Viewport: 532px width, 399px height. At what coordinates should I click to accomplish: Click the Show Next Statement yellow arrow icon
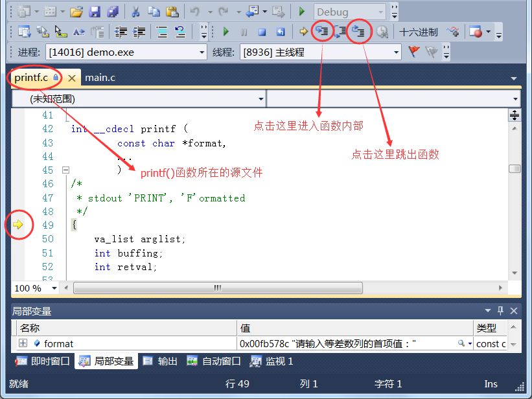click(303, 31)
